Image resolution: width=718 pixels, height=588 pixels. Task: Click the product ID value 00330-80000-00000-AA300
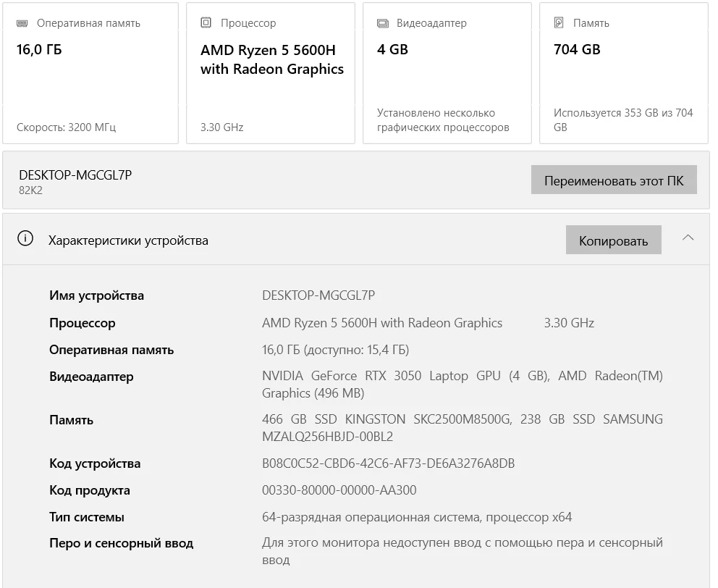(x=339, y=490)
